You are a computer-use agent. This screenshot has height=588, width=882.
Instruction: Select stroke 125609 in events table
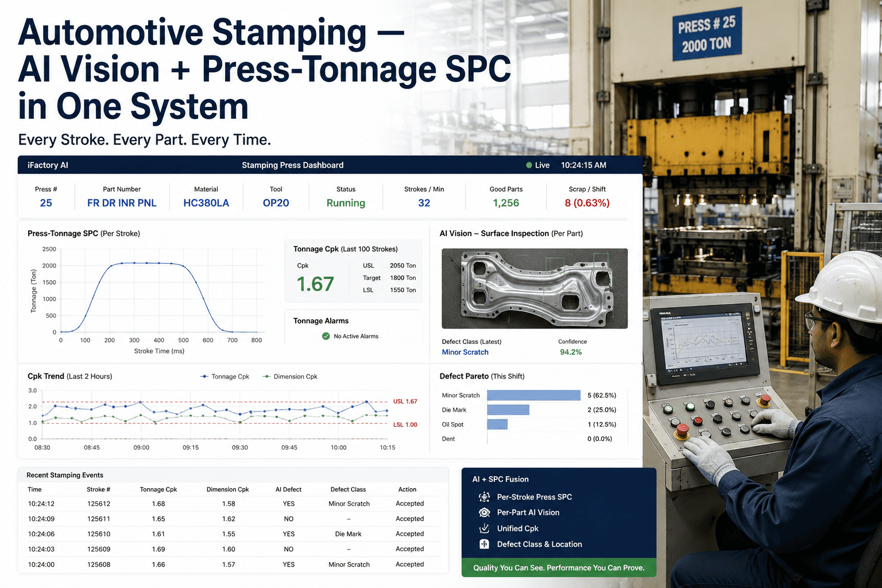click(x=99, y=550)
